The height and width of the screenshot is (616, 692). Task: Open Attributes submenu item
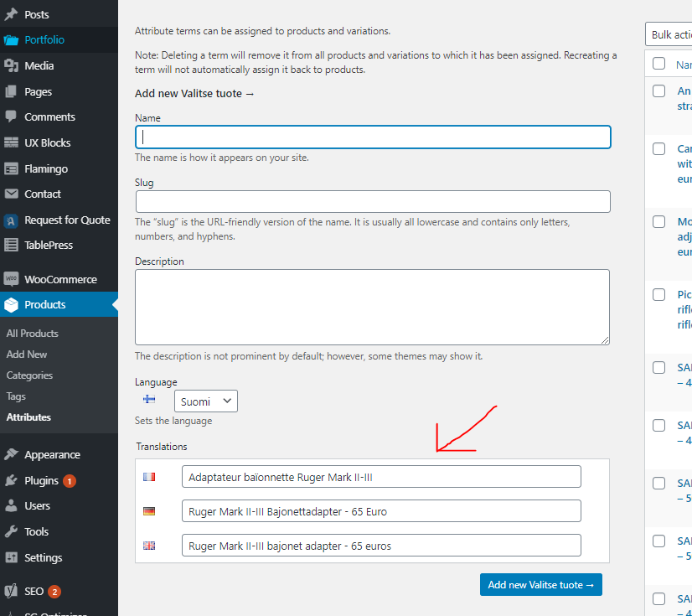point(28,417)
